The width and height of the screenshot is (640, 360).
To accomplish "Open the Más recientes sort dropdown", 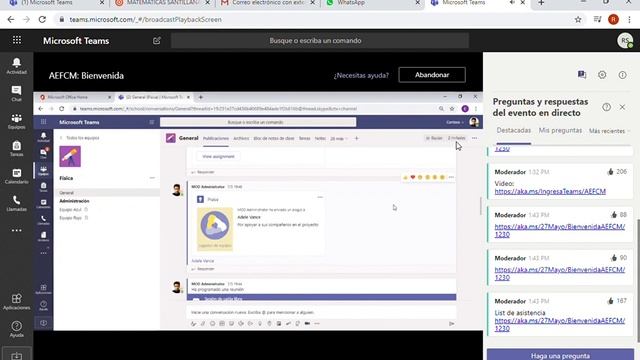I will coord(609,131).
